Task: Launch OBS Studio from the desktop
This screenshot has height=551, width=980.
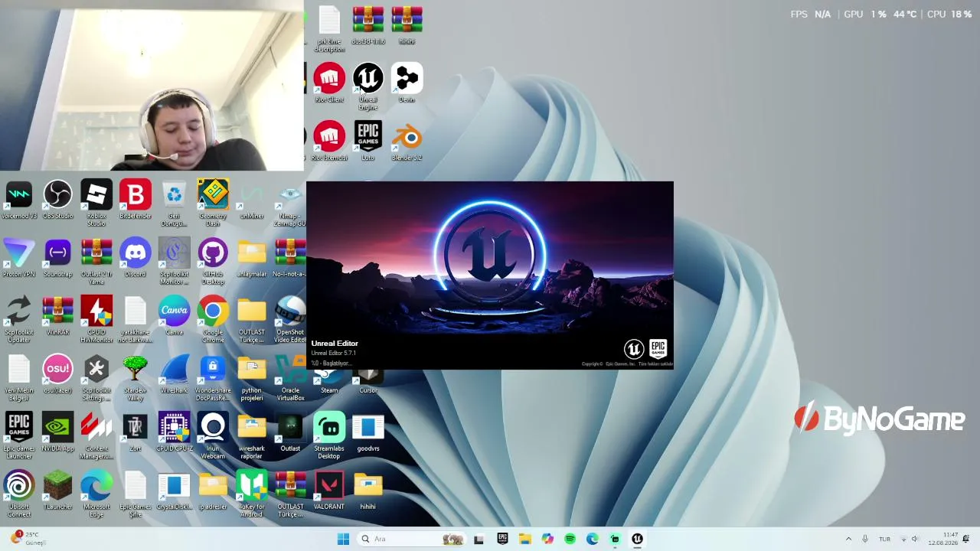Action: click(x=58, y=201)
